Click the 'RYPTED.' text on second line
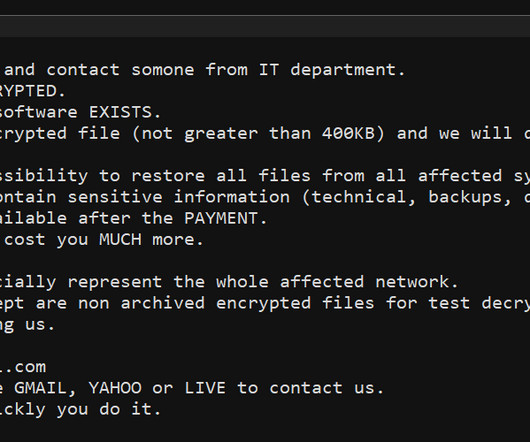The width and height of the screenshot is (530, 442). [x=32, y=91]
